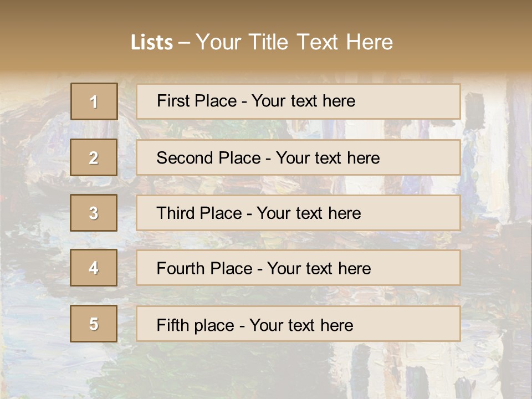Image resolution: width=532 pixels, height=399 pixels.
Task: Click 'Your text here' in the Fifth place bar
Action: [301, 325]
